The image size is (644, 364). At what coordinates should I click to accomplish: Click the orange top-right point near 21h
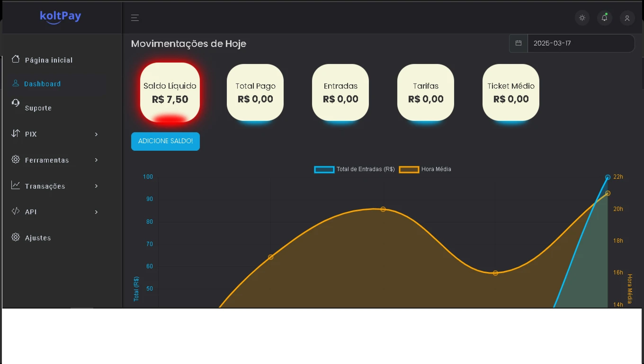tap(608, 193)
